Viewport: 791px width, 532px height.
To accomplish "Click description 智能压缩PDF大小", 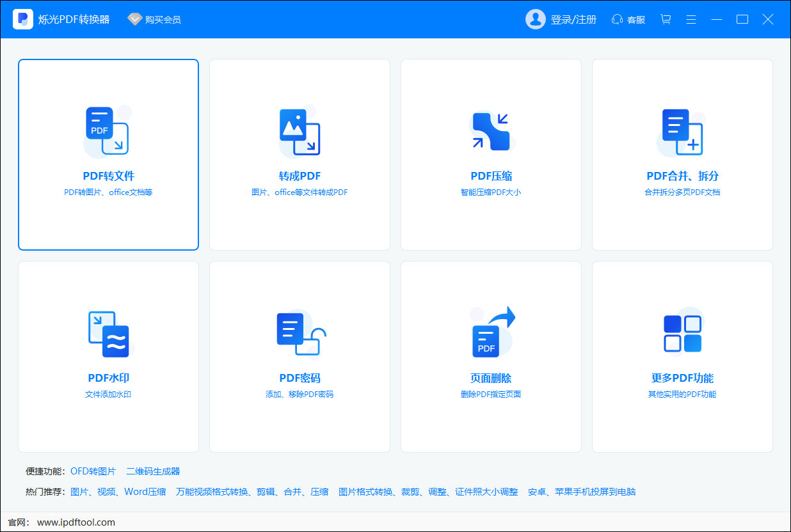I will click(x=491, y=192).
